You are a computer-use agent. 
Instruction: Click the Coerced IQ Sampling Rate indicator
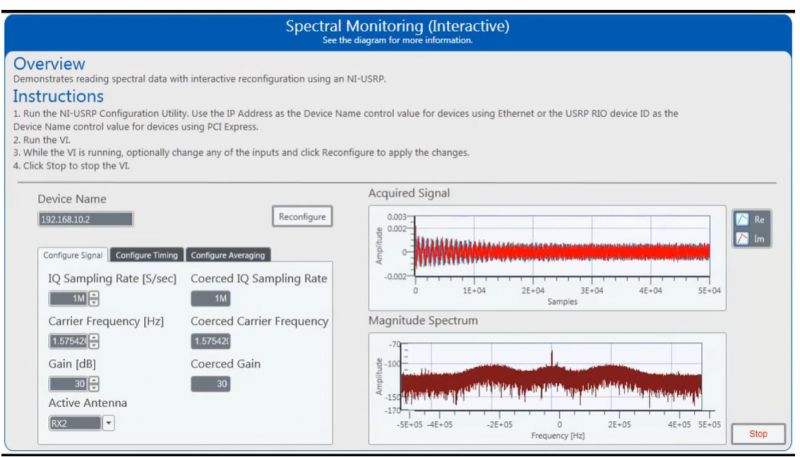pos(211,298)
